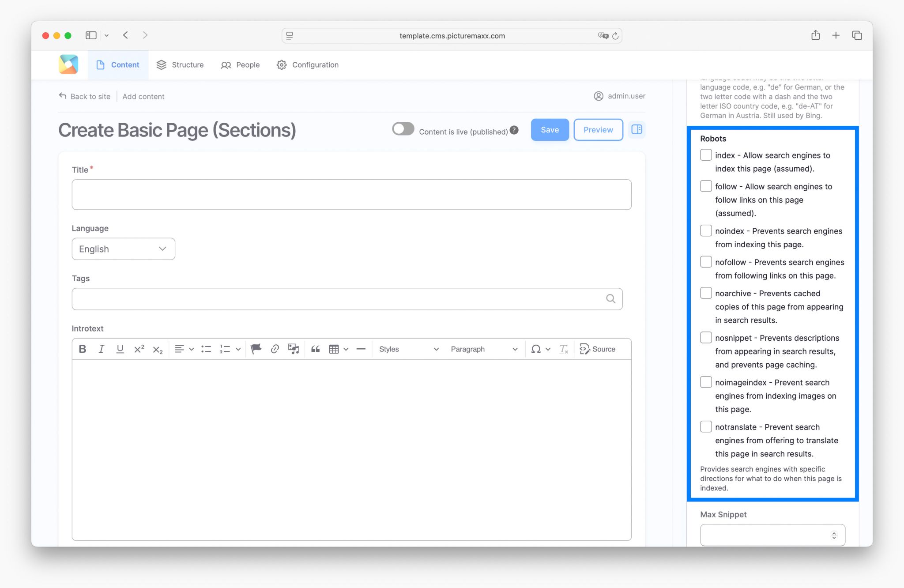Toggle bold formatting in the Introtext editor
The height and width of the screenshot is (588, 904).
coord(82,349)
